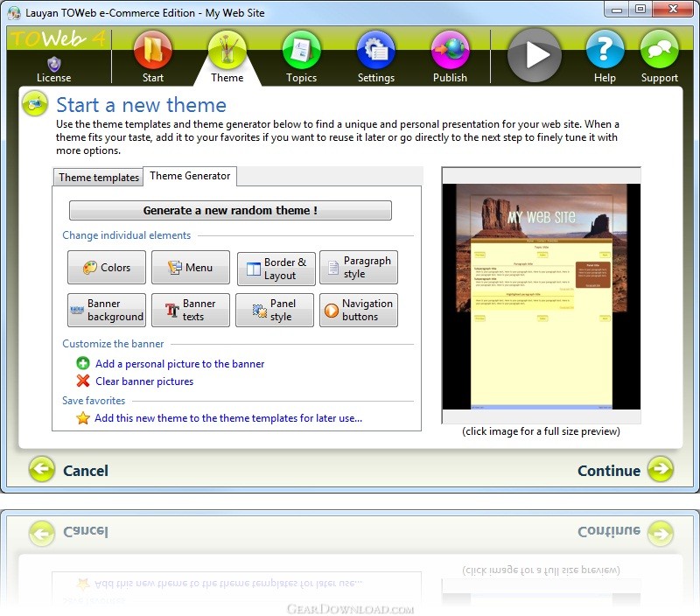Open the Support chat bubbles icon
This screenshot has width=700, height=616.
(659, 50)
